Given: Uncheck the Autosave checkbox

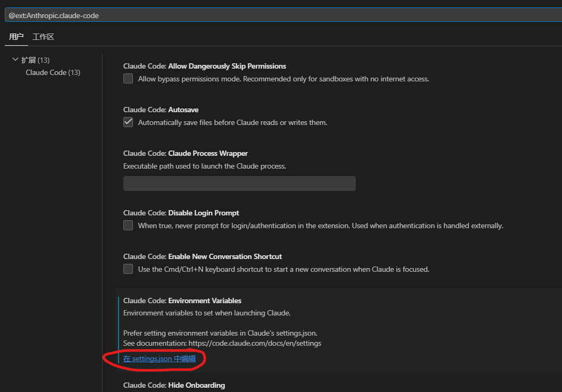Looking at the screenshot, I should point(128,122).
